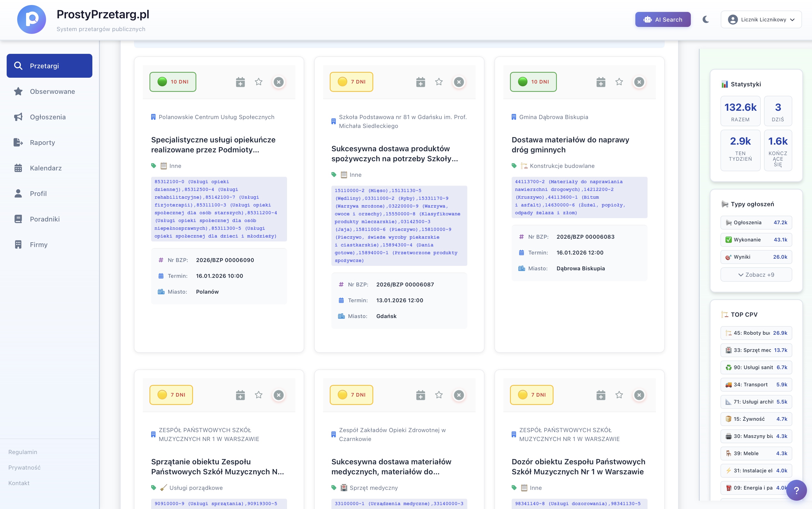
Task: Expand Zobacz +9 announcement types
Action: pos(756,275)
